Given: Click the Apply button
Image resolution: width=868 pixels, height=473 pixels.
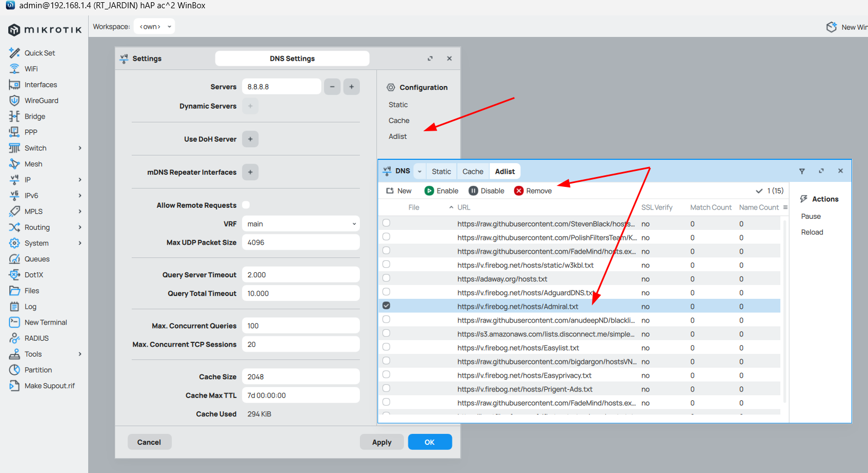Looking at the screenshot, I should click(381, 442).
